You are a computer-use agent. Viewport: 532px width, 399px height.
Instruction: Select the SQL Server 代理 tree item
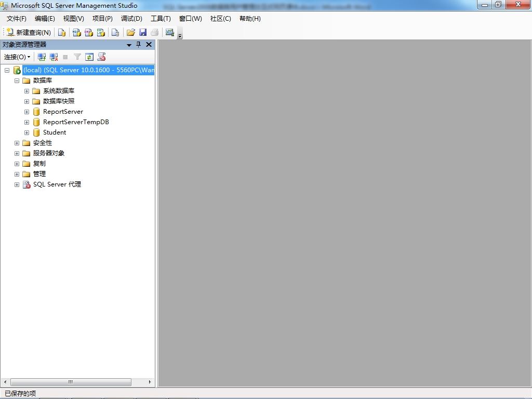tap(57, 184)
